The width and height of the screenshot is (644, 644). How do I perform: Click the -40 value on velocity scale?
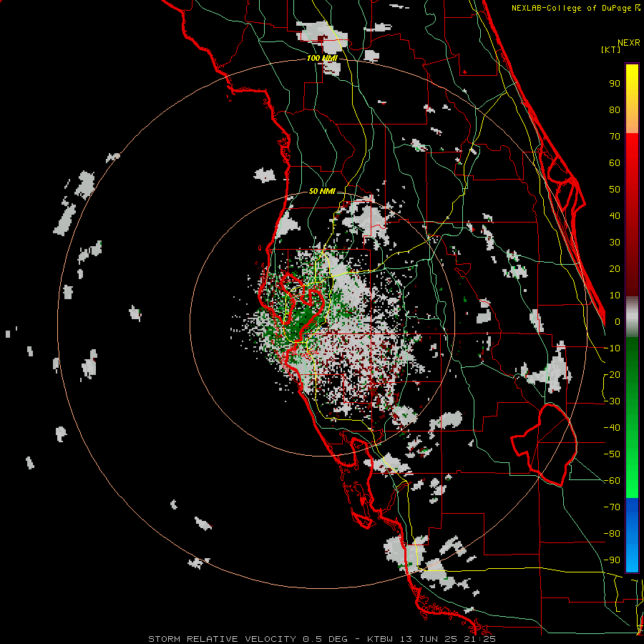click(612, 428)
